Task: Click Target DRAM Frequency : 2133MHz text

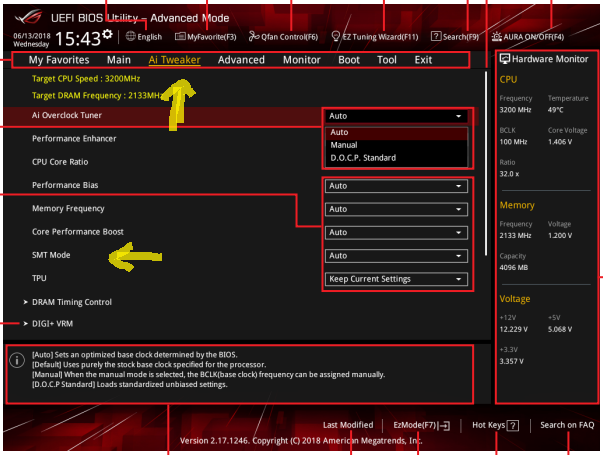Action: (x=97, y=95)
